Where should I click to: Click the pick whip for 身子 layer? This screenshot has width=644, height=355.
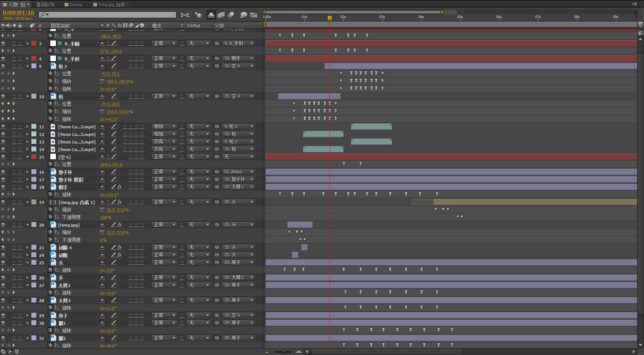[x=217, y=315]
